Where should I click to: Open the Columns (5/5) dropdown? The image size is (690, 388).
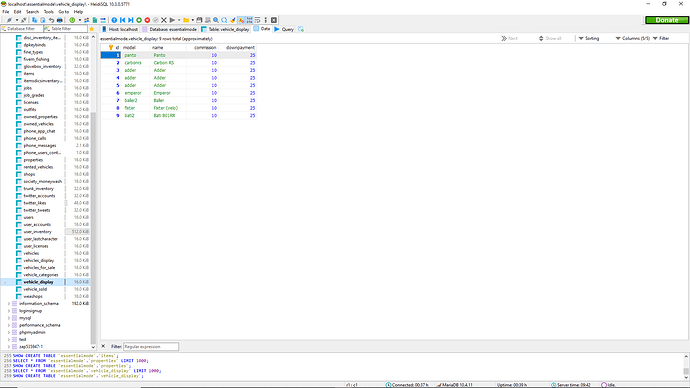632,38
